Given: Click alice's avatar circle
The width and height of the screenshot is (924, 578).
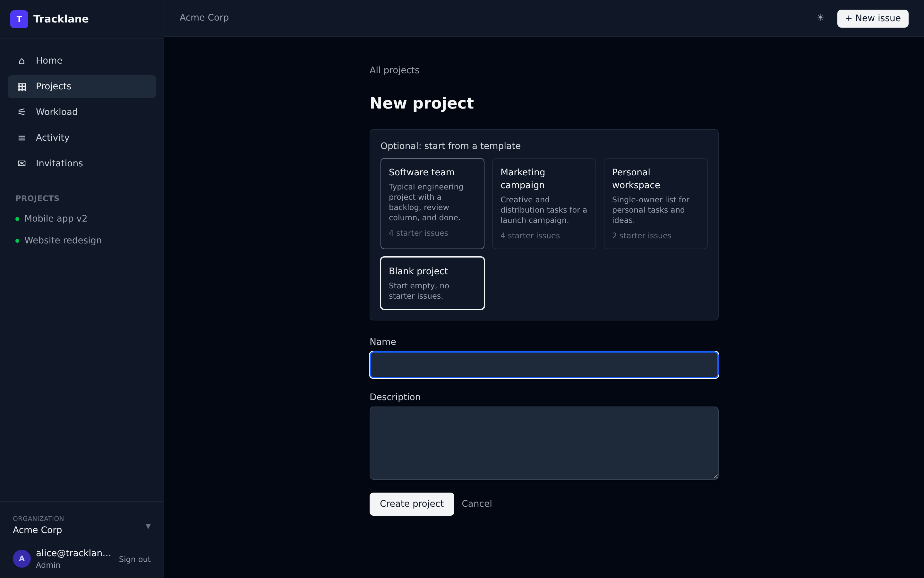Looking at the screenshot, I should tap(22, 559).
